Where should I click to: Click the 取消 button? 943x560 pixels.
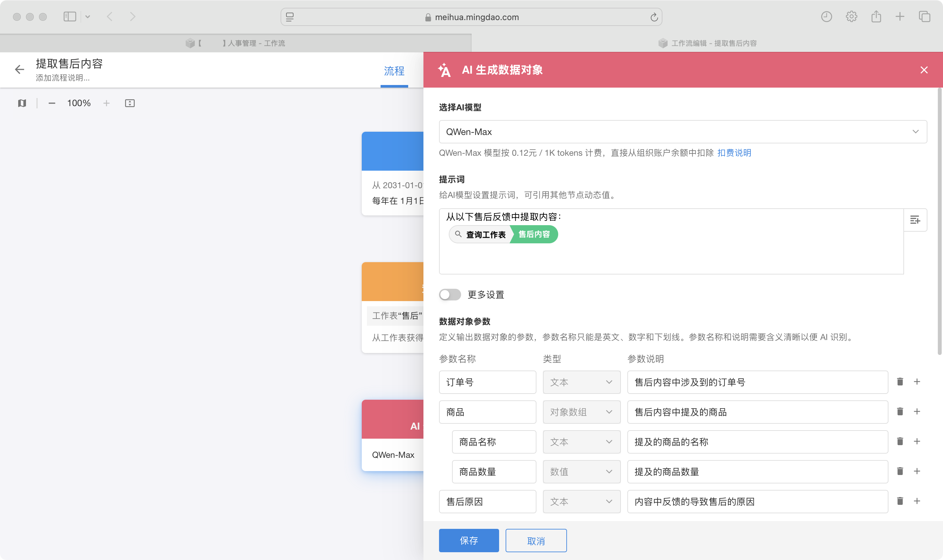click(x=536, y=541)
